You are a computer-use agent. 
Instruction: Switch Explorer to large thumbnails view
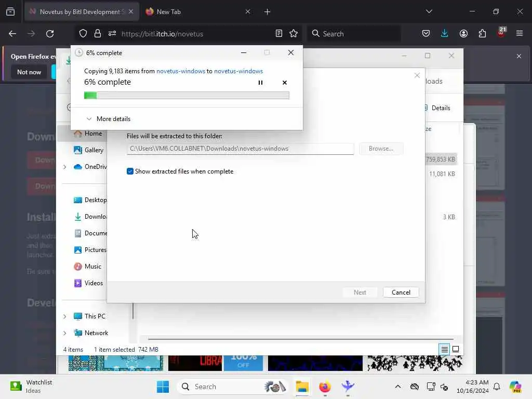pos(456,349)
